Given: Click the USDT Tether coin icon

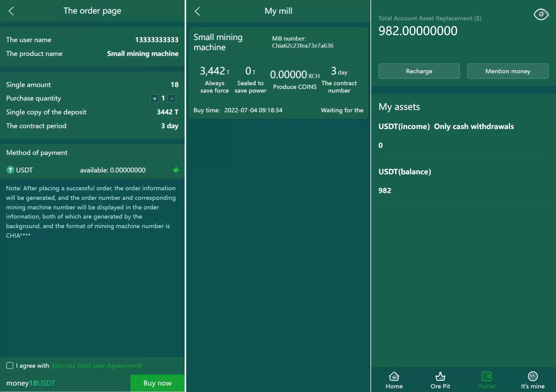Looking at the screenshot, I should [10, 170].
